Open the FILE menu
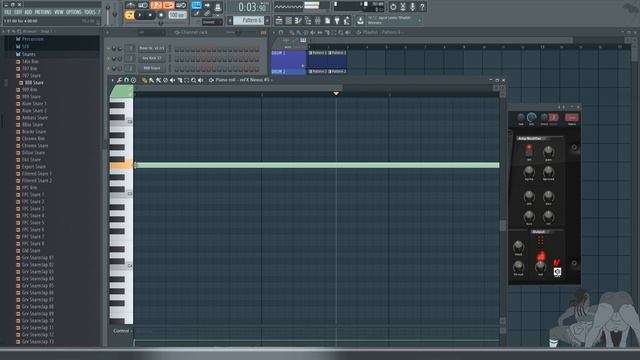This screenshot has width=640, height=360. click(x=8, y=12)
